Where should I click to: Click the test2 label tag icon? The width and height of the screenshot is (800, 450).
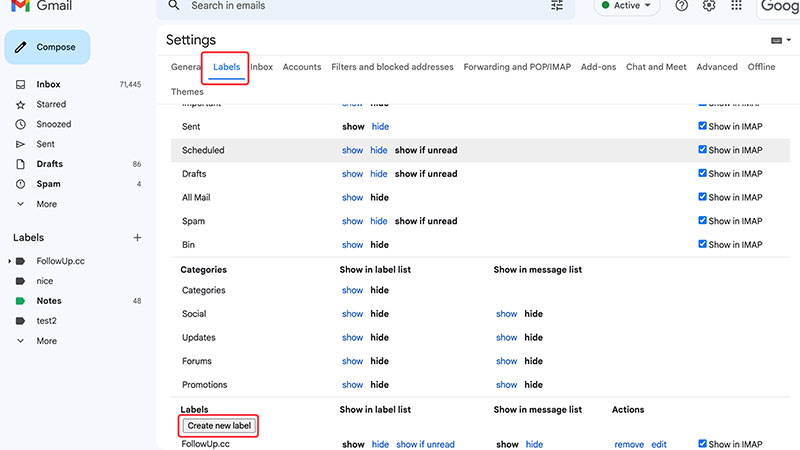[x=20, y=320]
